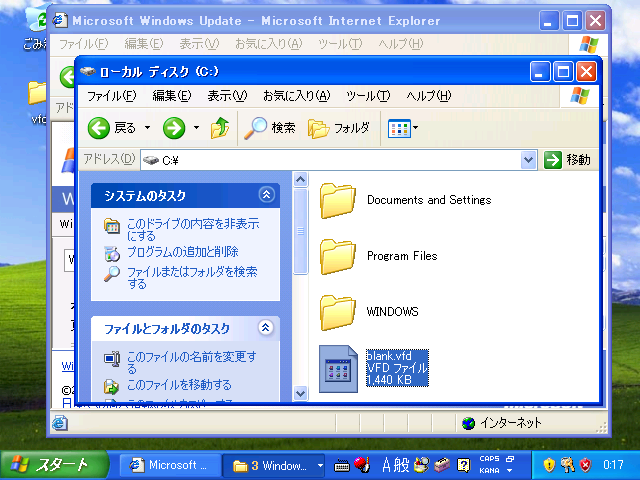Open ツール(T) menu in Internet Explorer window
The height and width of the screenshot is (480, 640).
click(340, 44)
